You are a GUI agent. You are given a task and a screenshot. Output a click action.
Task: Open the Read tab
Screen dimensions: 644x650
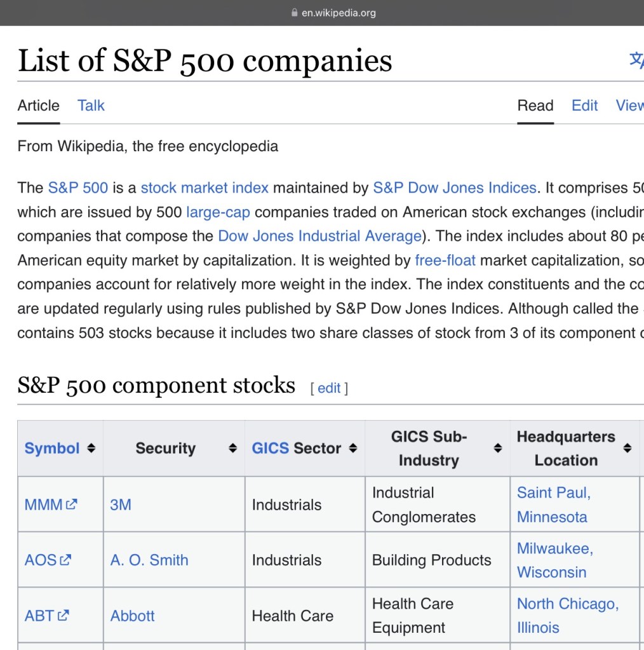pos(535,105)
